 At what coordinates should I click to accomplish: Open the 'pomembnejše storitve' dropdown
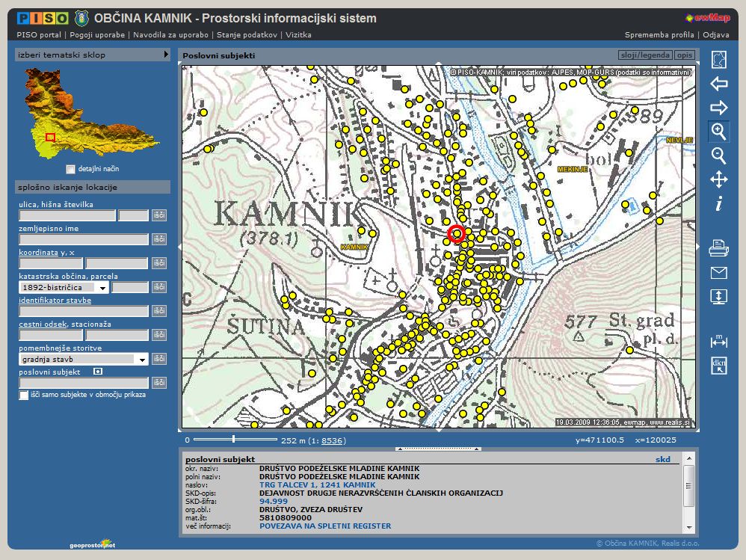(x=142, y=359)
